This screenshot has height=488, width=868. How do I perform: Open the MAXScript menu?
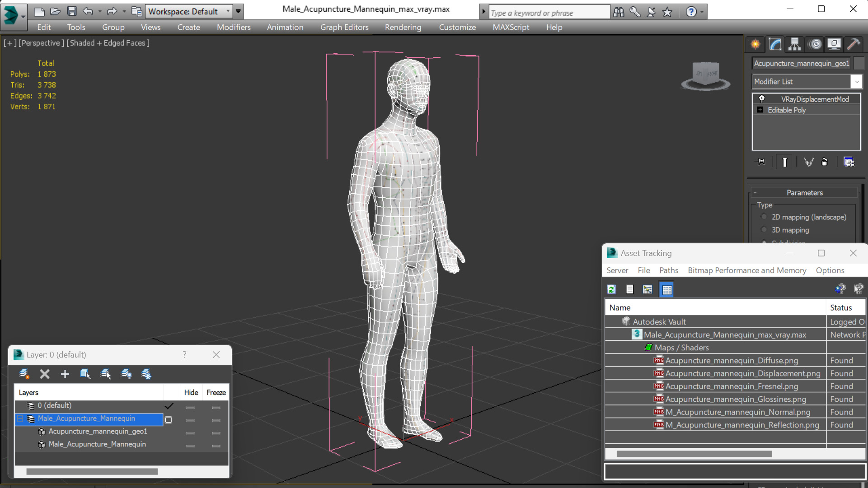tap(511, 27)
